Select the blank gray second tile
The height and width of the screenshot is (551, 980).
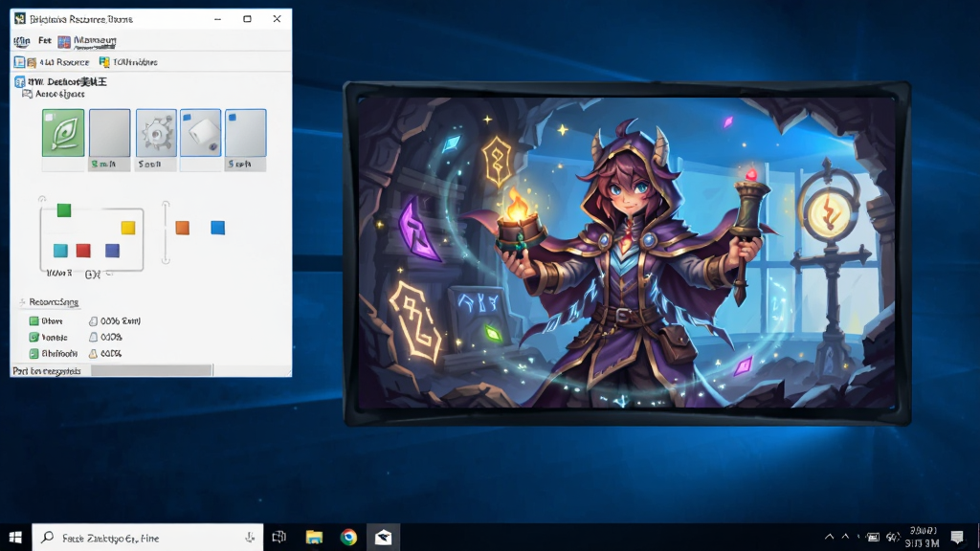109,132
